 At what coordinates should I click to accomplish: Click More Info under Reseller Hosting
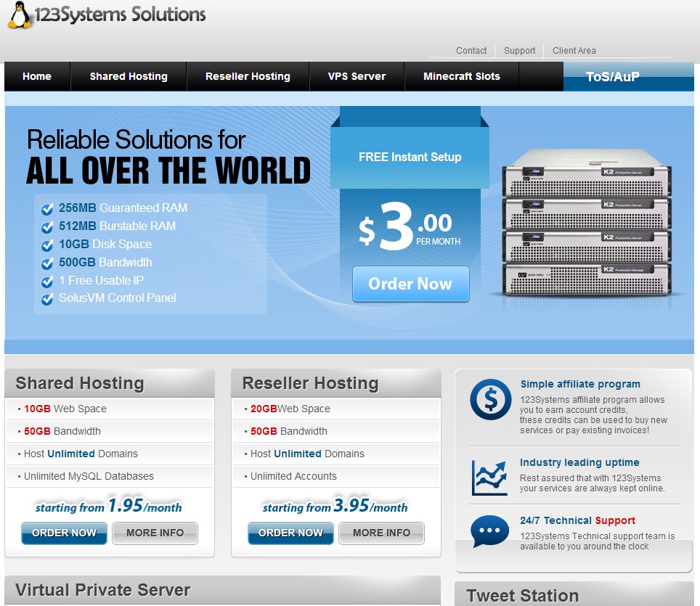coord(381,533)
